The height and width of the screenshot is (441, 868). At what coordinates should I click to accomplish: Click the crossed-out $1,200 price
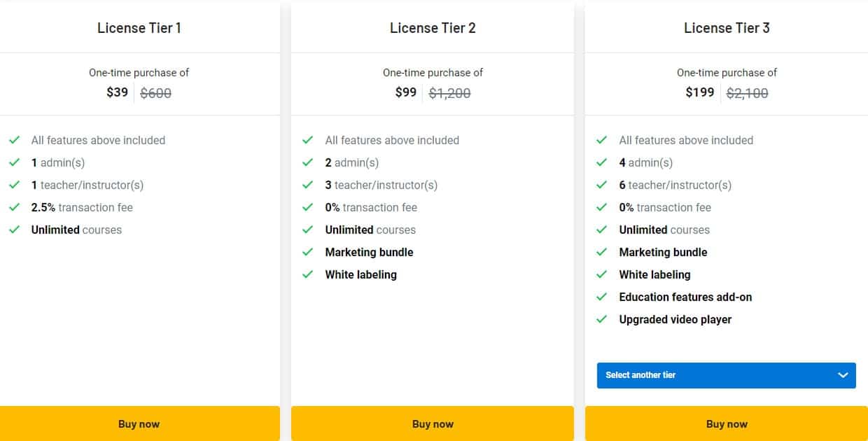click(x=450, y=92)
